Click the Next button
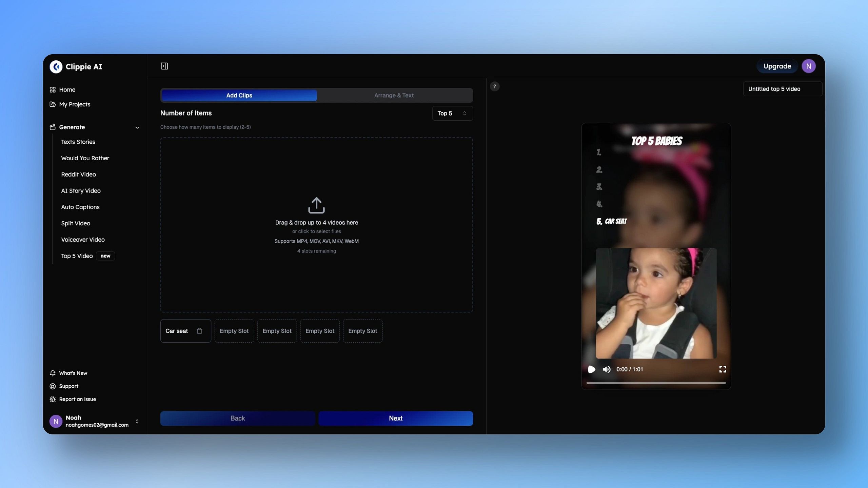 tap(396, 418)
